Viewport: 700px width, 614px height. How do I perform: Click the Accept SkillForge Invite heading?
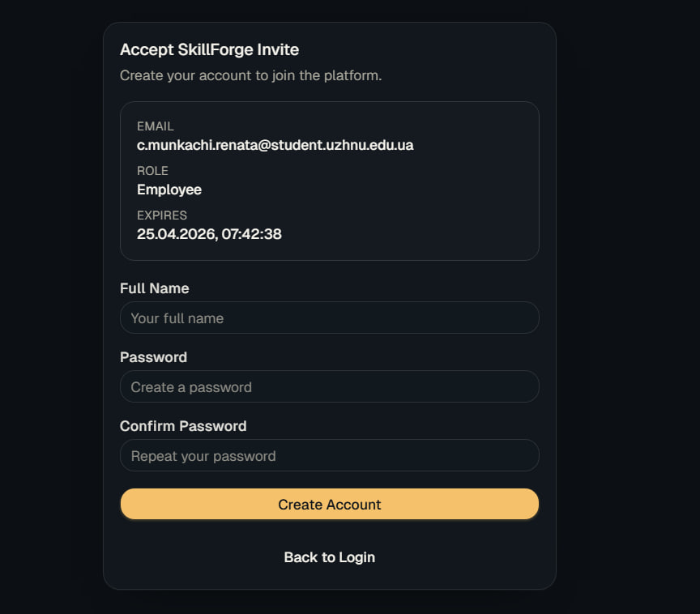(x=209, y=49)
